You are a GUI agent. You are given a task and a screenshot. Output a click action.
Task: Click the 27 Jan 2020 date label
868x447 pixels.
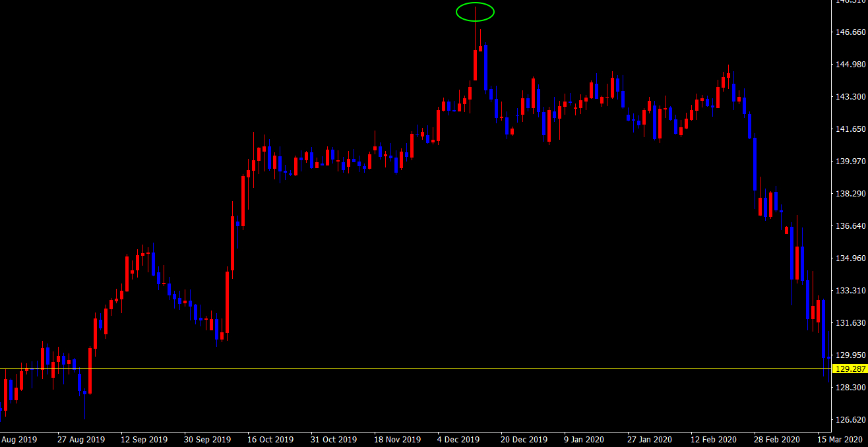pos(648,440)
